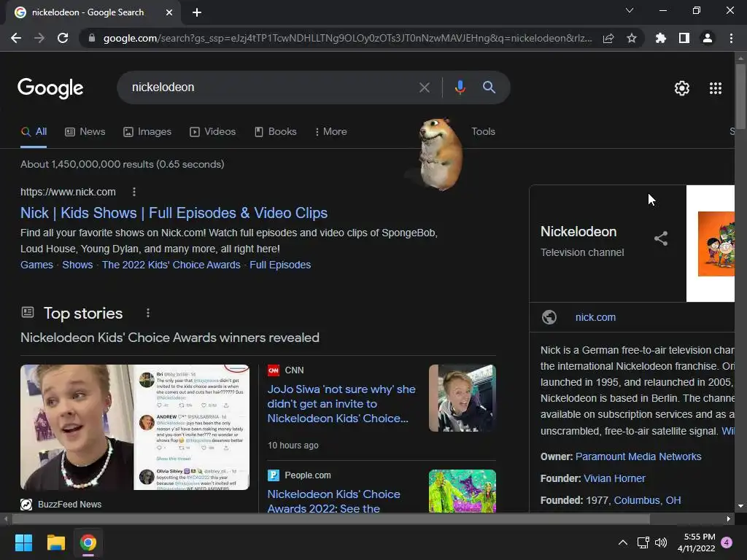Switch to the News tab
The image size is (747, 560).
click(x=85, y=132)
